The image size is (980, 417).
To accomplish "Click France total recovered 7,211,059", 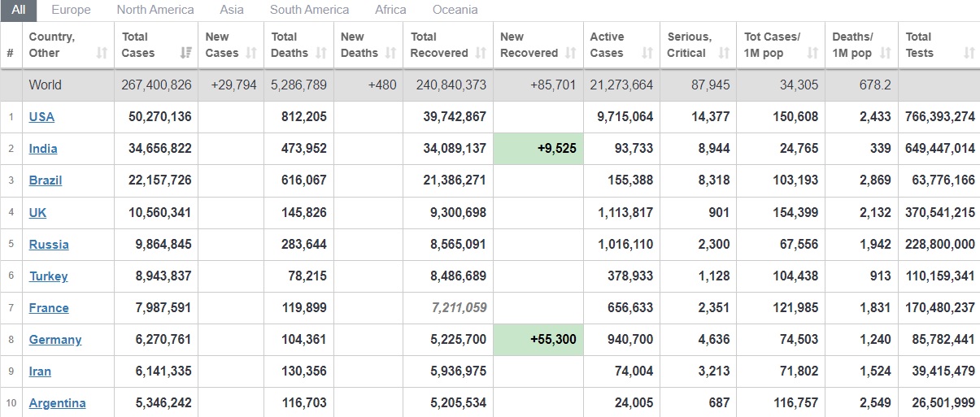I will click(458, 307).
